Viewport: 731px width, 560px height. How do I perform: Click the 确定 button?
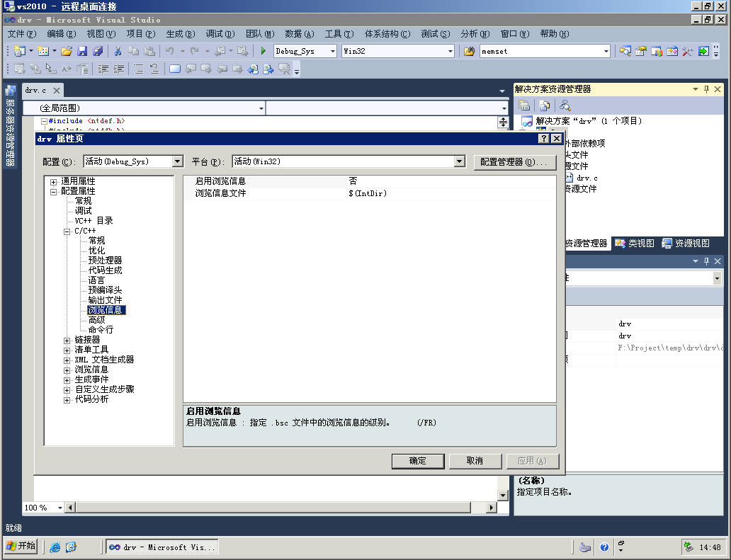418,461
